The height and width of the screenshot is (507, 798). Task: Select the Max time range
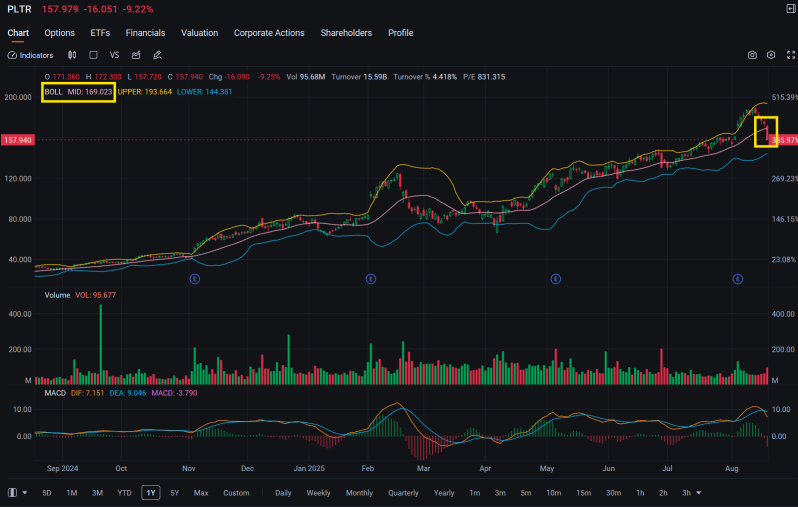tap(201, 493)
